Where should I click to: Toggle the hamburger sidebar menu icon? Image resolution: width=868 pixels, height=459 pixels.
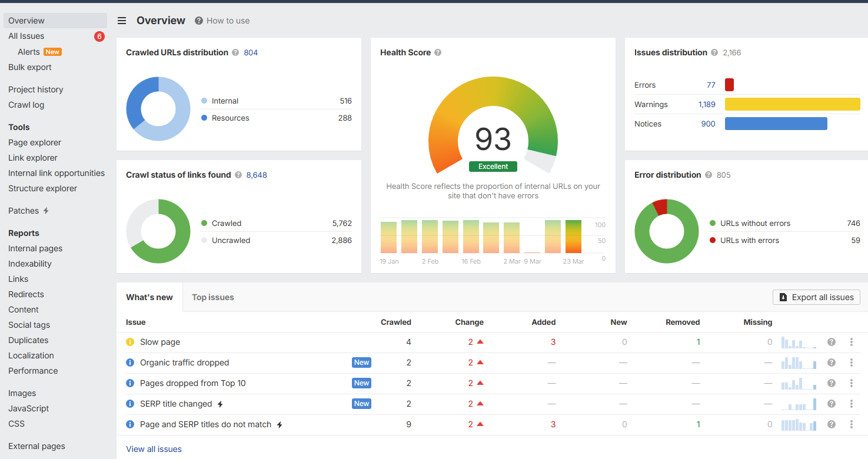[x=122, y=21]
